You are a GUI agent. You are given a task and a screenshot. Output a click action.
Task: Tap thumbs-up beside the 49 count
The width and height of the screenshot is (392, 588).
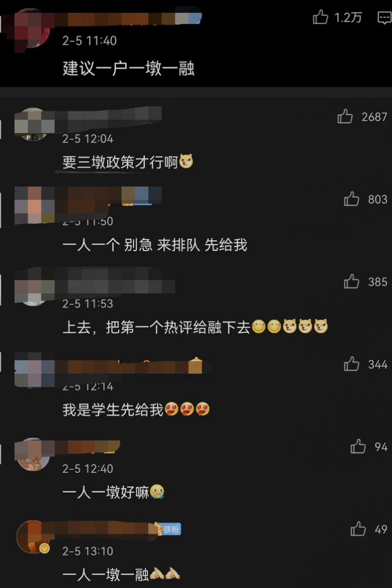[x=358, y=529]
